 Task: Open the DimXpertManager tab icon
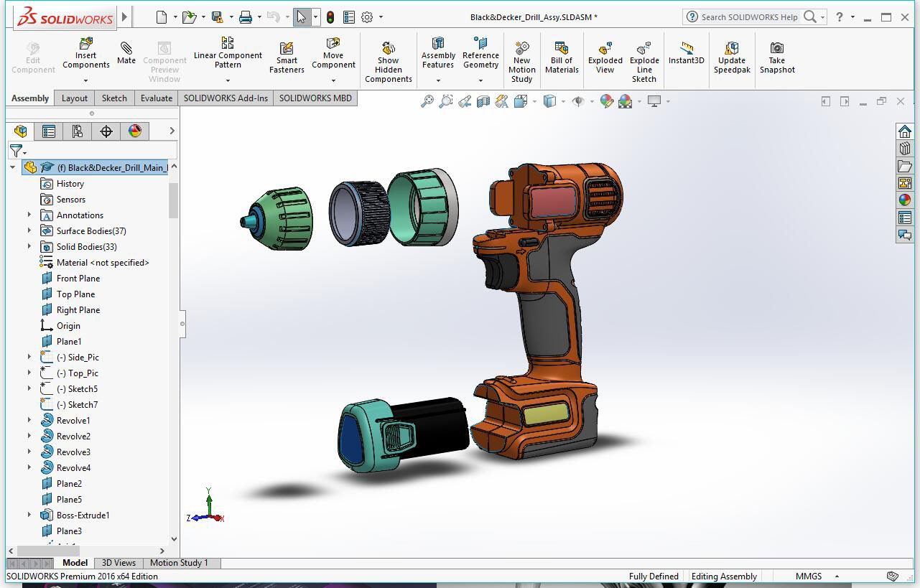tap(106, 131)
